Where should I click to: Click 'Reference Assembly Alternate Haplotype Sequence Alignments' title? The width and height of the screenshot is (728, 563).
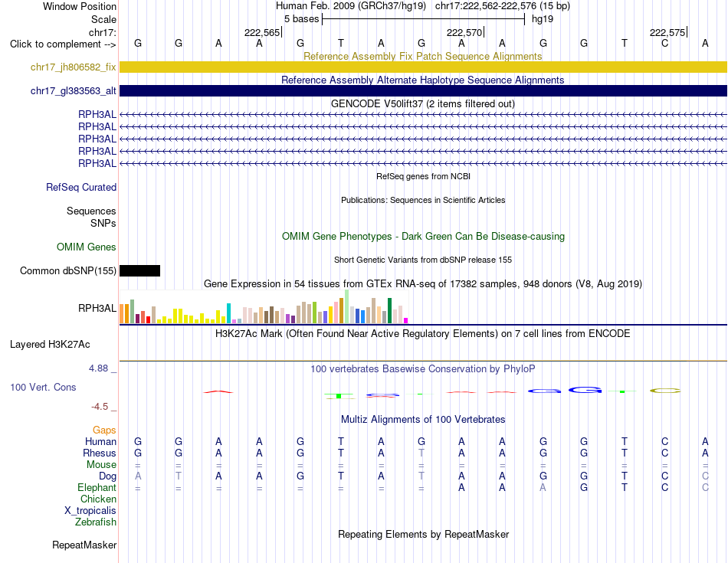click(422, 80)
